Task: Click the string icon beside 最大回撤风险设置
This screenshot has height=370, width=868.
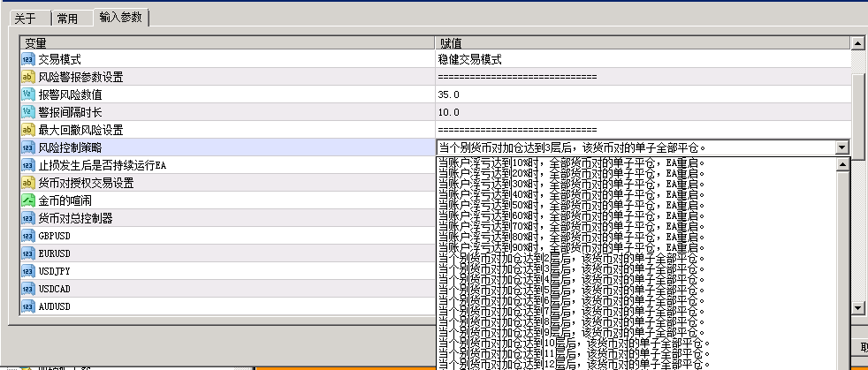Action: point(28,130)
